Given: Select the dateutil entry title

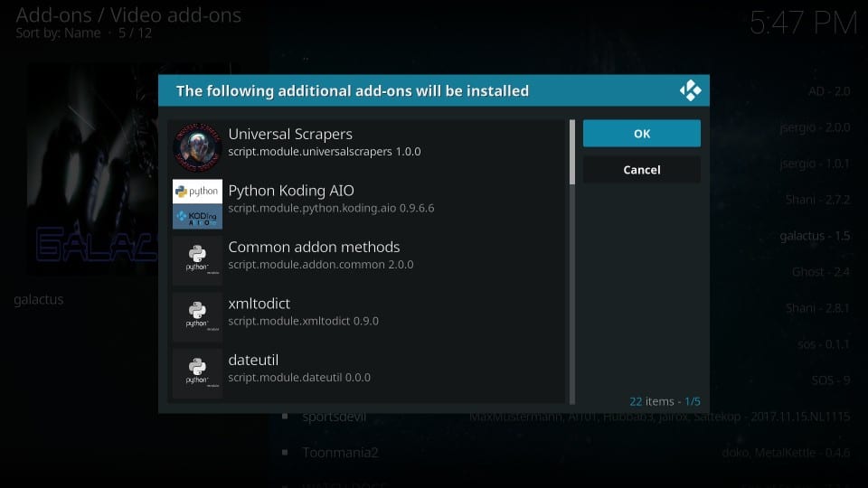Looking at the screenshot, I should click(253, 360).
